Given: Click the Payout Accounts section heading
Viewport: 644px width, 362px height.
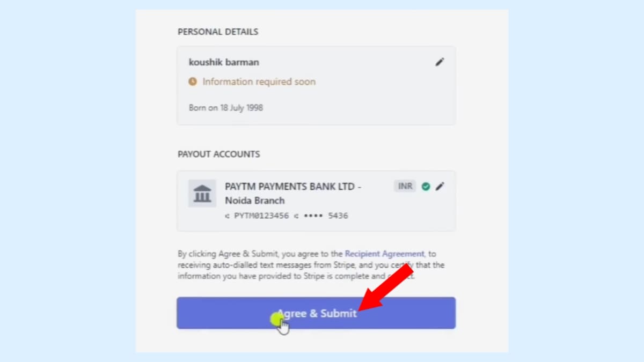Looking at the screenshot, I should 218,154.
